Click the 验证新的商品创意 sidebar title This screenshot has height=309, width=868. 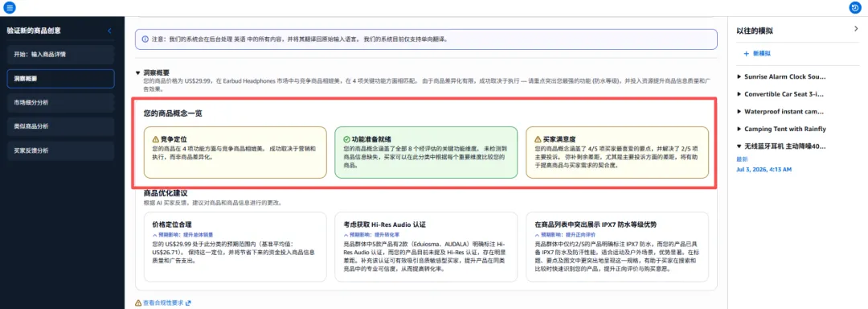34,31
